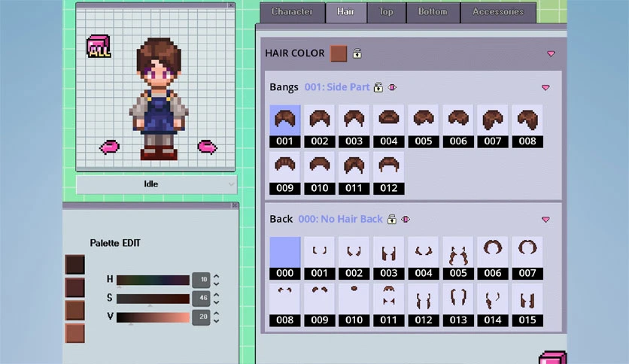Select back hair style 015
629x364 pixels.
click(x=527, y=305)
